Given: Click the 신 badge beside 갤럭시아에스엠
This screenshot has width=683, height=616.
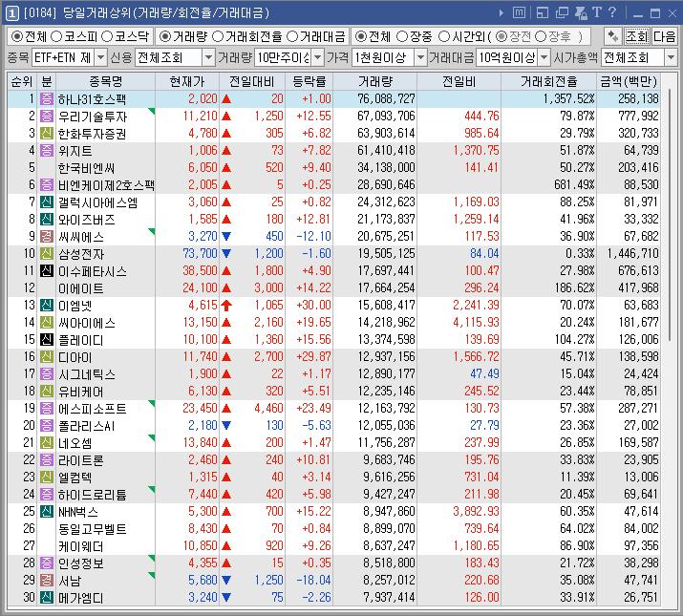Looking at the screenshot, I should 47,202.
